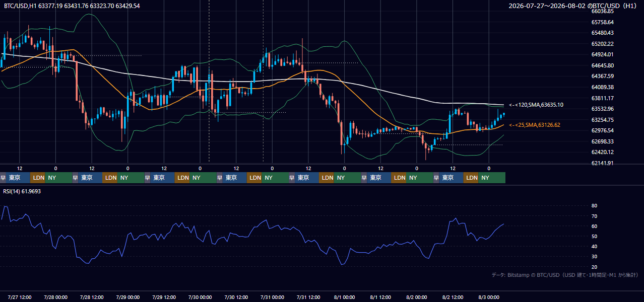Pick the 64645.80 price label
Image resolution: width=644 pixels, height=302 pixels.
click(603, 65)
